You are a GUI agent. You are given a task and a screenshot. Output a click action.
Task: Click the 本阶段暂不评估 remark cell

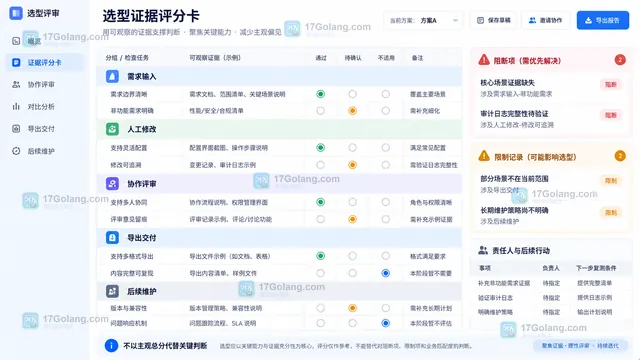(x=431, y=323)
